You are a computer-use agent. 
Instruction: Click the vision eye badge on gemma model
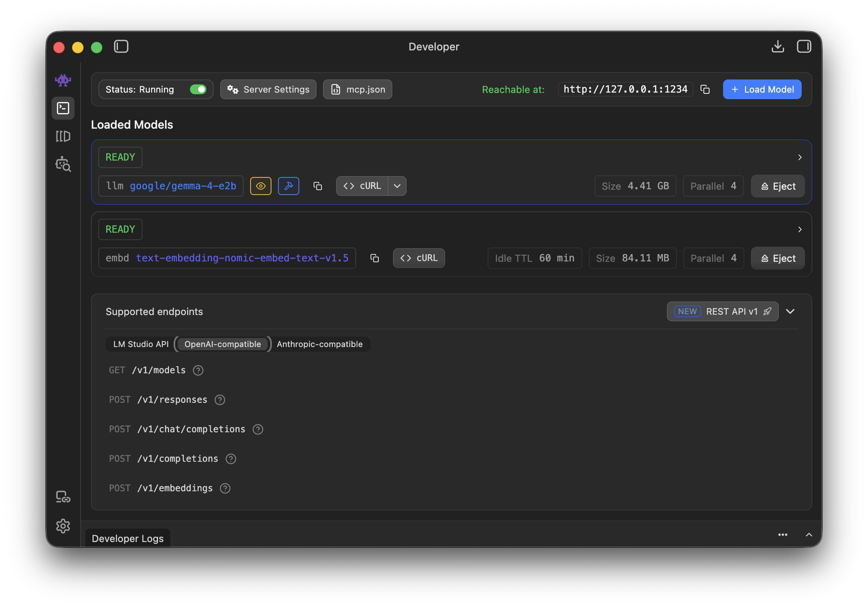pyautogui.click(x=261, y=186)
